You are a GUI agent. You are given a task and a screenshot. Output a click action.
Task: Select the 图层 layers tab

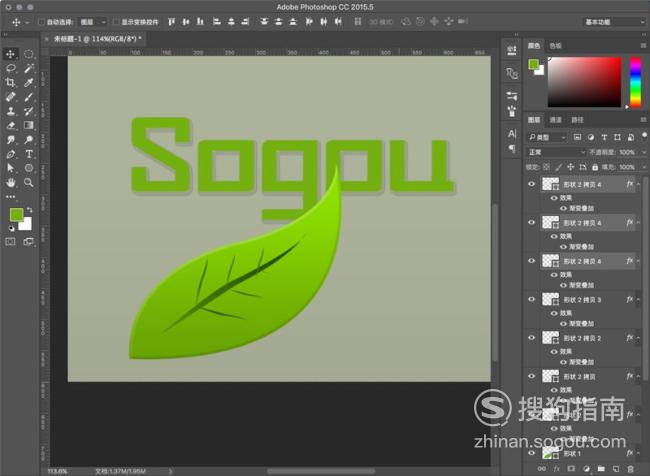coord(534,120)
